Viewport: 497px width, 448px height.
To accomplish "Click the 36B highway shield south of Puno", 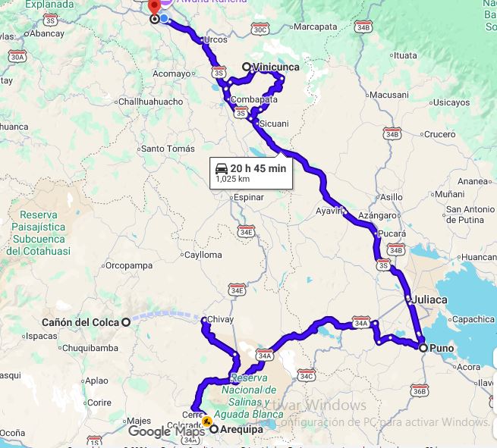I will pos(420,391).
